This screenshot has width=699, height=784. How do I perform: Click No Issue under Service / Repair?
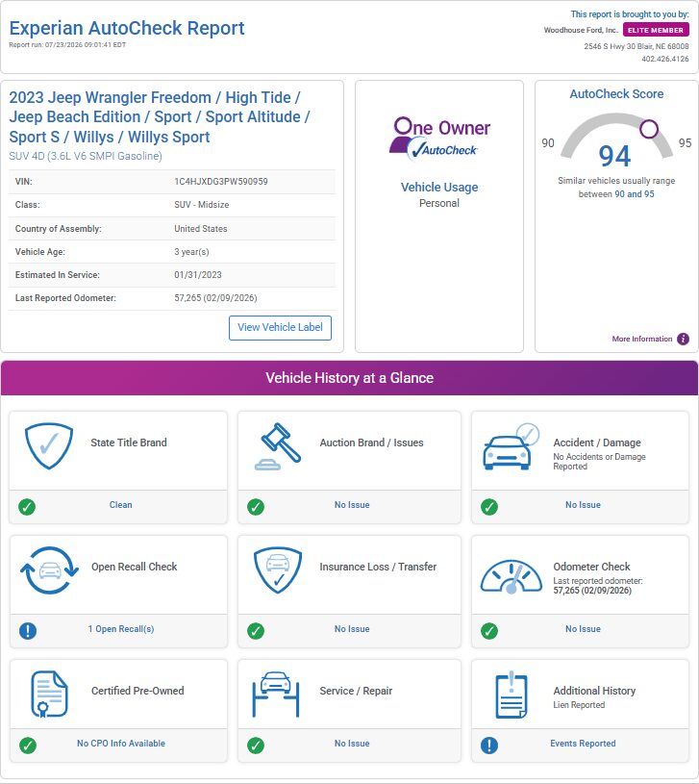click(x=352, y=744)
